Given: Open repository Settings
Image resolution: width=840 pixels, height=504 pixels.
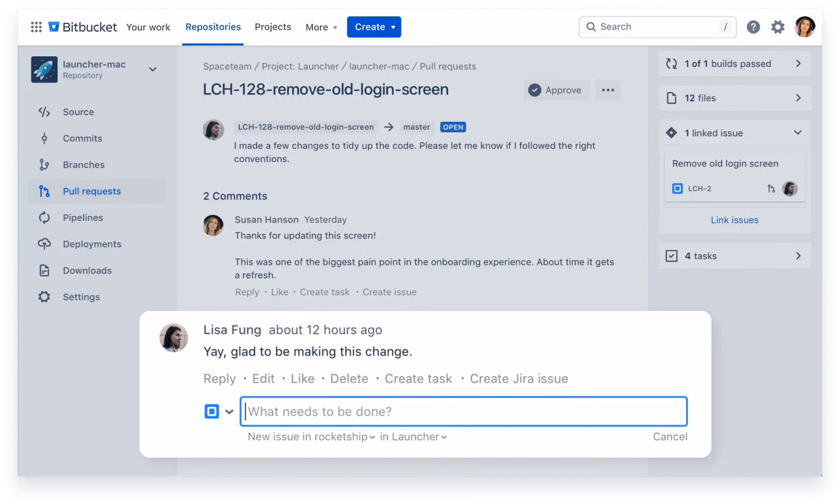Looking at the screenshot, I should click(81, 297).
